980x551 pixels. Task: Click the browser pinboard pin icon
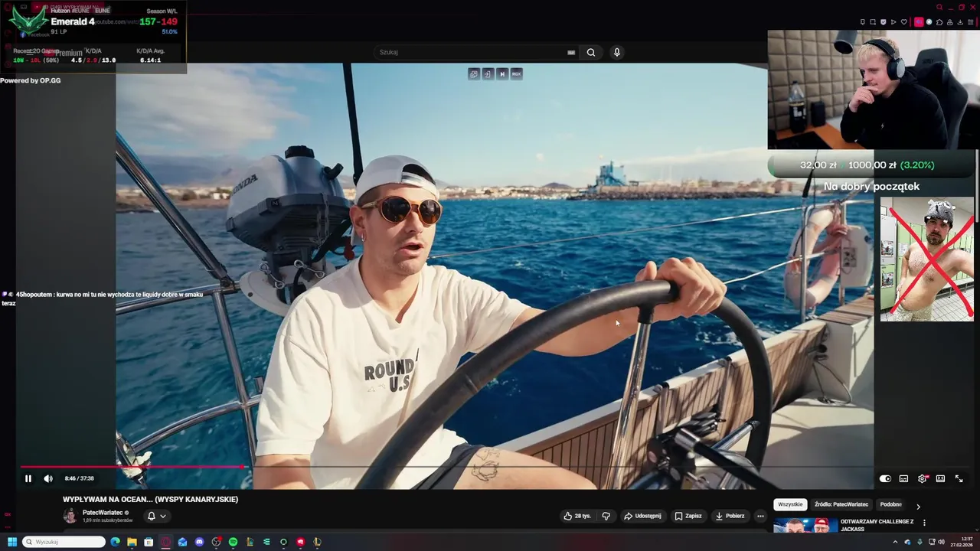click(x=862, y=22)
